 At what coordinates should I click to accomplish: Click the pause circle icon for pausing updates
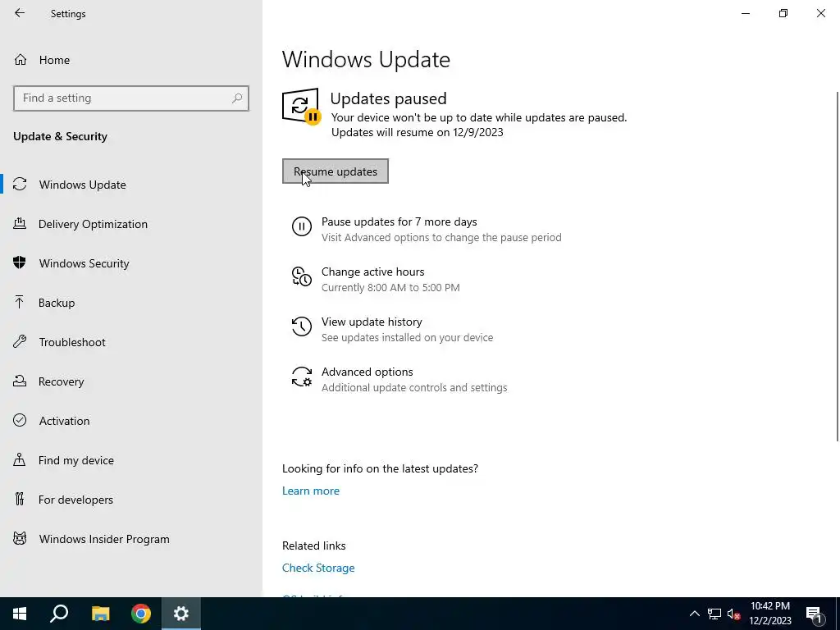click(302, 226)
